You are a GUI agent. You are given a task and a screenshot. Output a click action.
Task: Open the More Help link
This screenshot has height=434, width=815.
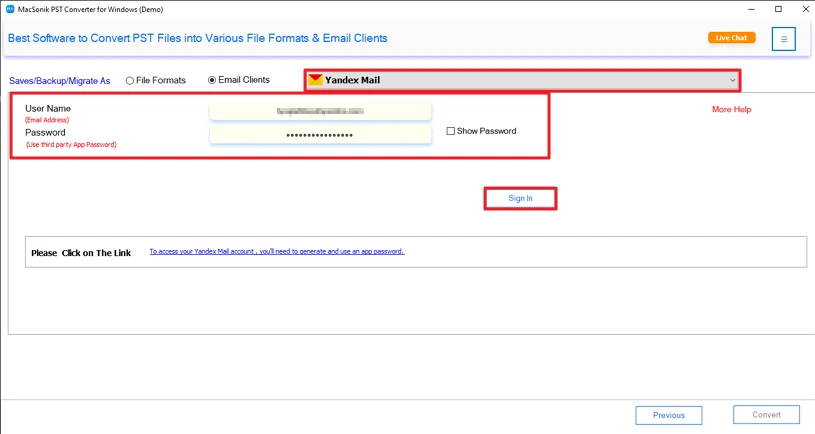click(x=731, y=109)
